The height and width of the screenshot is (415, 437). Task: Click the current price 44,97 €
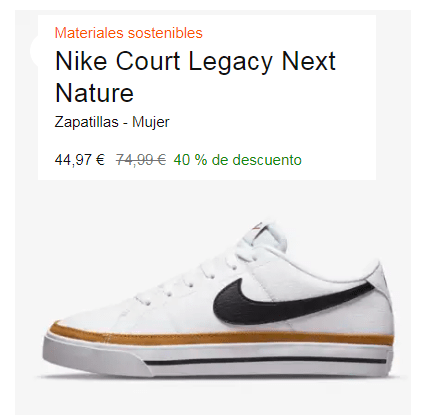coord(80,160)
